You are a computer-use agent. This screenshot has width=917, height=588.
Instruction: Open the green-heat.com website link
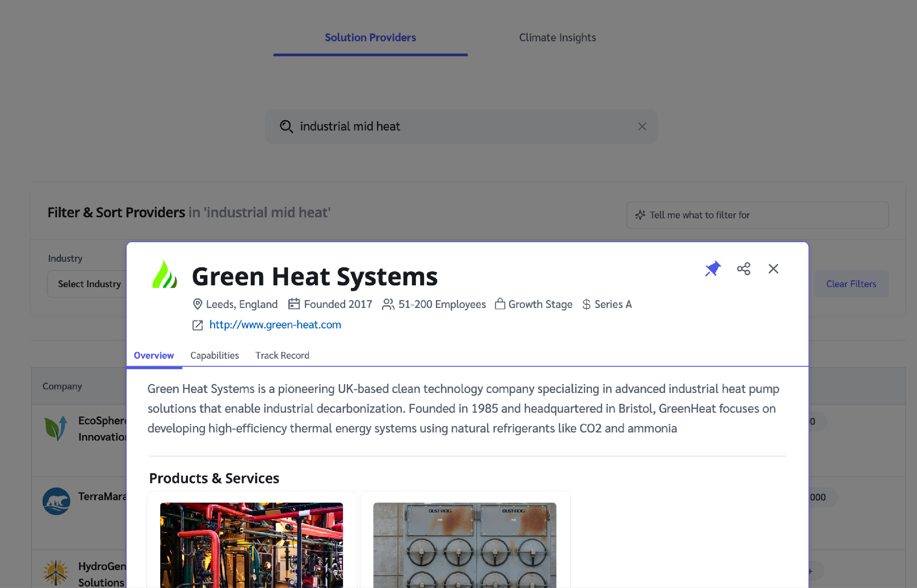coord(275,325)
